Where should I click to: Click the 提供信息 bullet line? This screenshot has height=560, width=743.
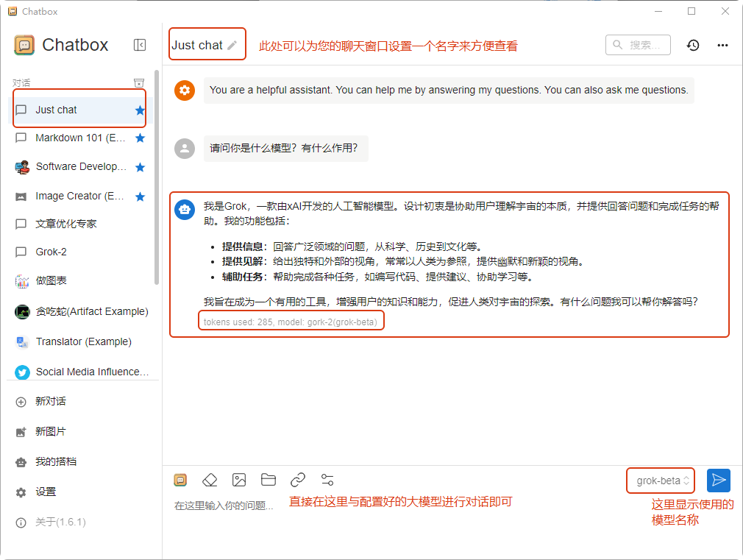click(352, 247)
